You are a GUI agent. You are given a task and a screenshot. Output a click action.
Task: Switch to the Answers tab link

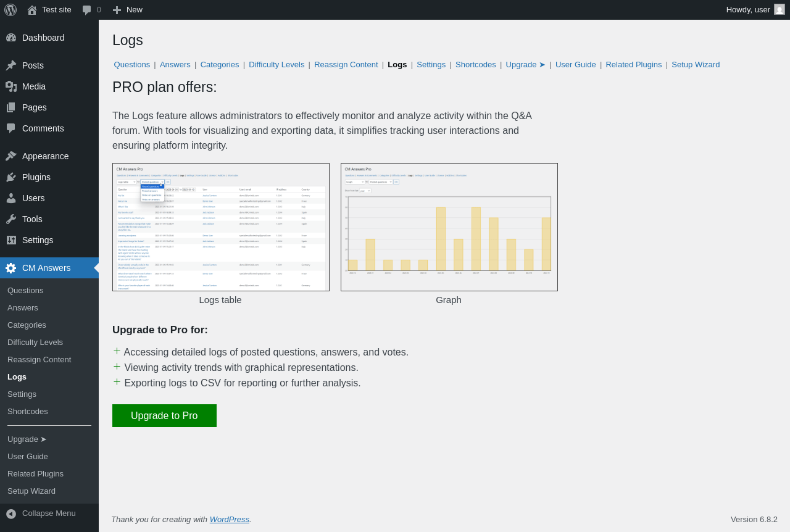[x=175, y=64]
